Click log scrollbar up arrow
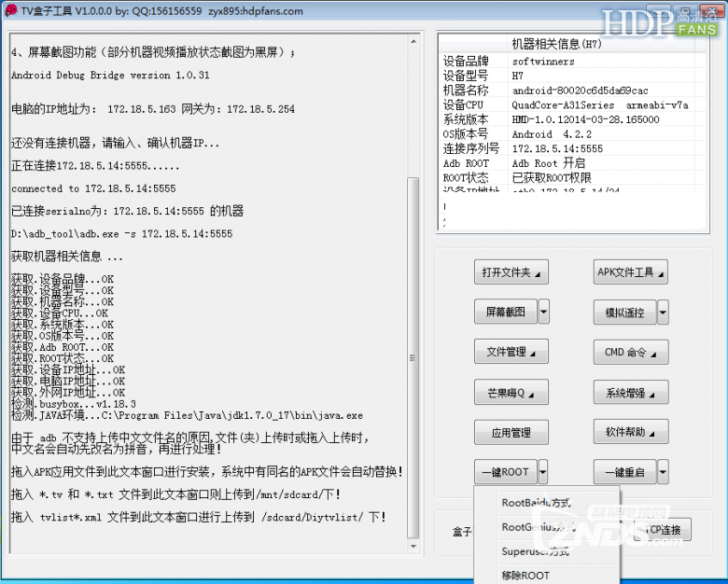The width and height of the screenshot is (728, 584). click(x=413, y=41)
